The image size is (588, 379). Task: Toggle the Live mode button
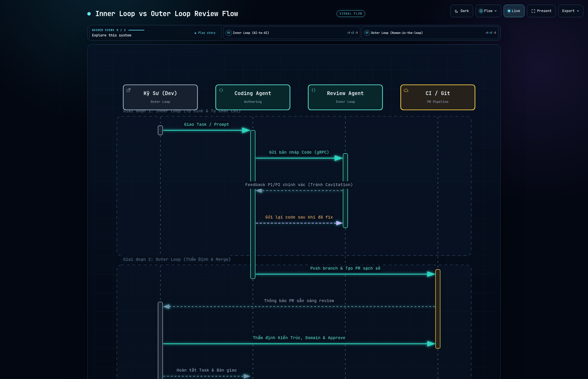point(514,11)
